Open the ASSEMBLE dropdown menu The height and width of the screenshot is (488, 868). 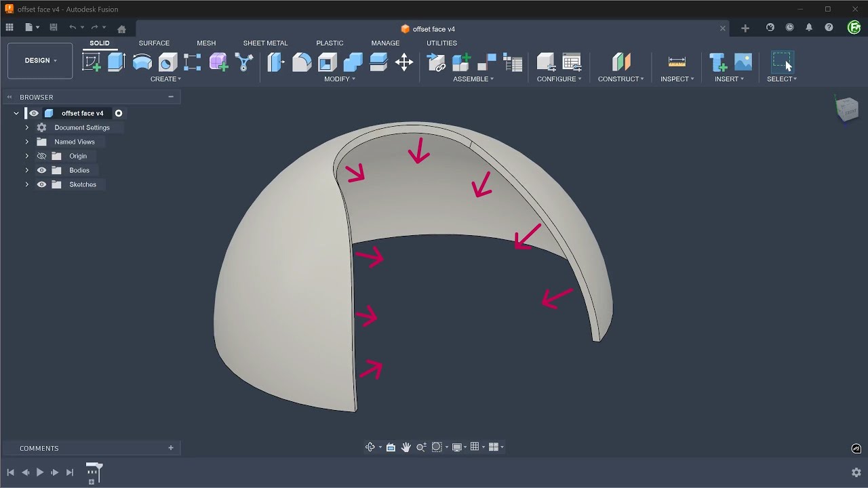(x=473, y=79)
